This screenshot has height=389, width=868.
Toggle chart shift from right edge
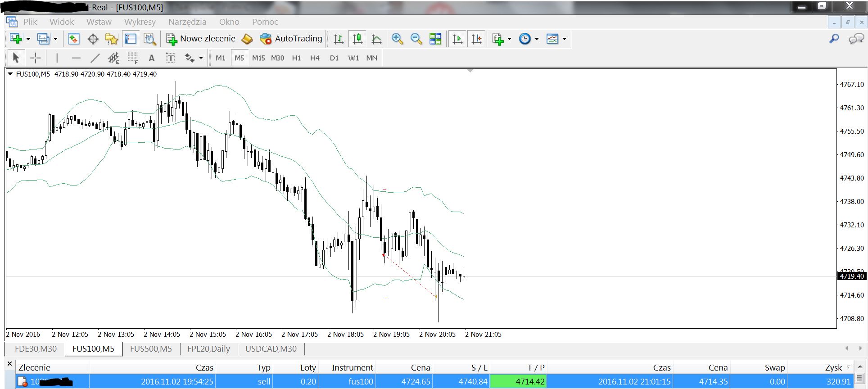476,39
